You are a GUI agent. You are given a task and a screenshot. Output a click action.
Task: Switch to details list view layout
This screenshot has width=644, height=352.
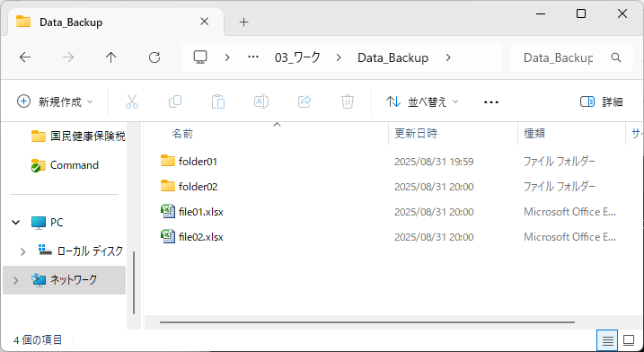pyautogui.click(x=608, y=340)
